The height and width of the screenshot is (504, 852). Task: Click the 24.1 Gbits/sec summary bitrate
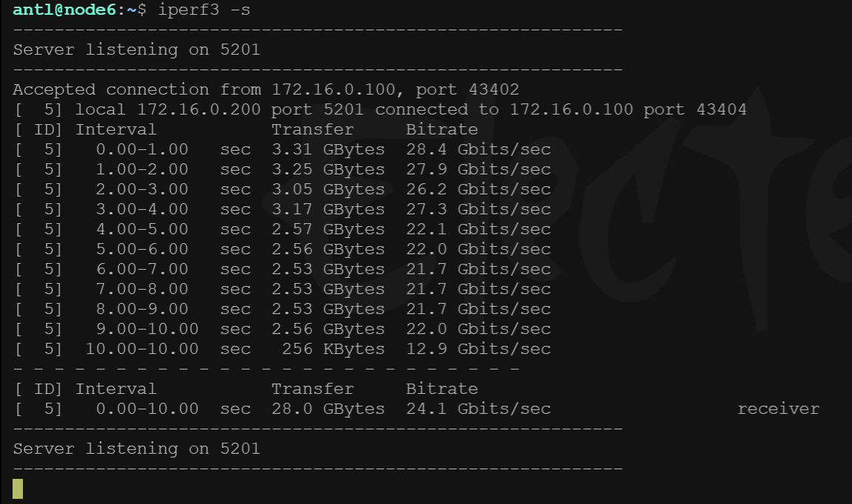pyautogui.click(x=479, y=409)
